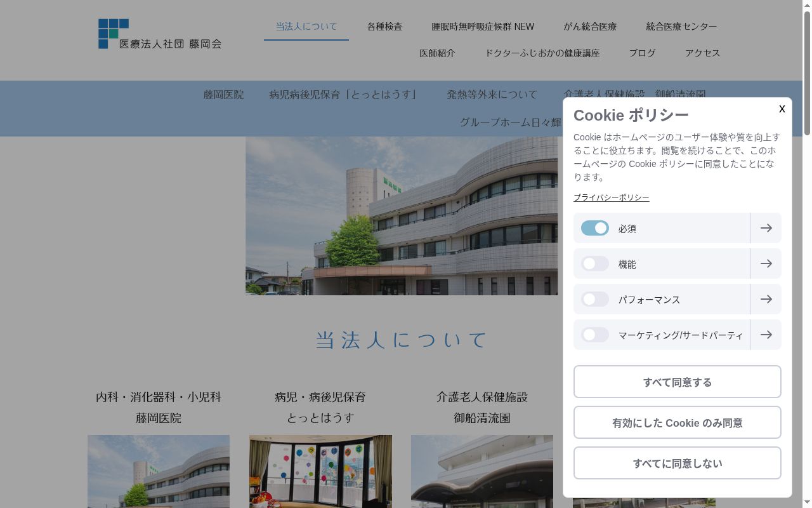Go to グループホーム日々輝 submenu link
Screen dimensions: 812x508
click(x=511, y=123)
